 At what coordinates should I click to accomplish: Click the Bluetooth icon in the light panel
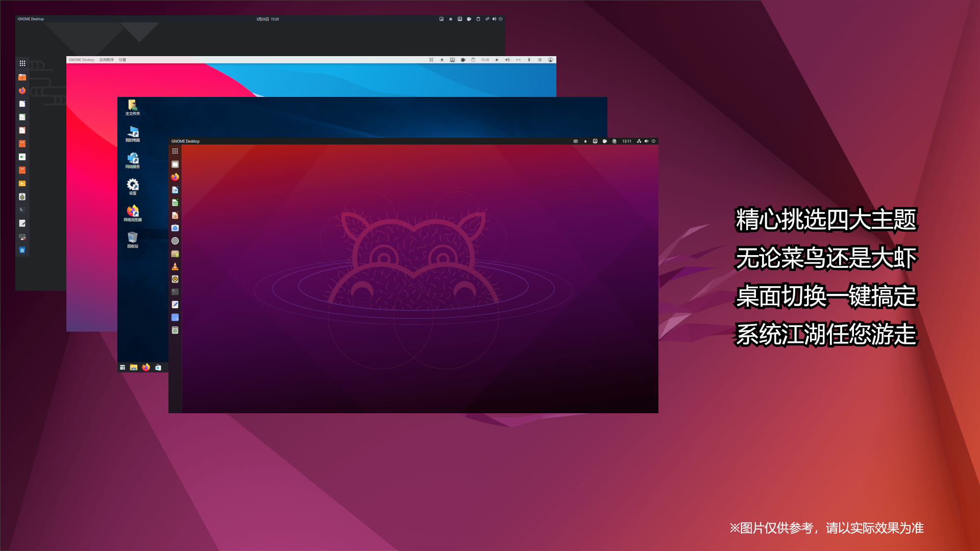[529, 60]
